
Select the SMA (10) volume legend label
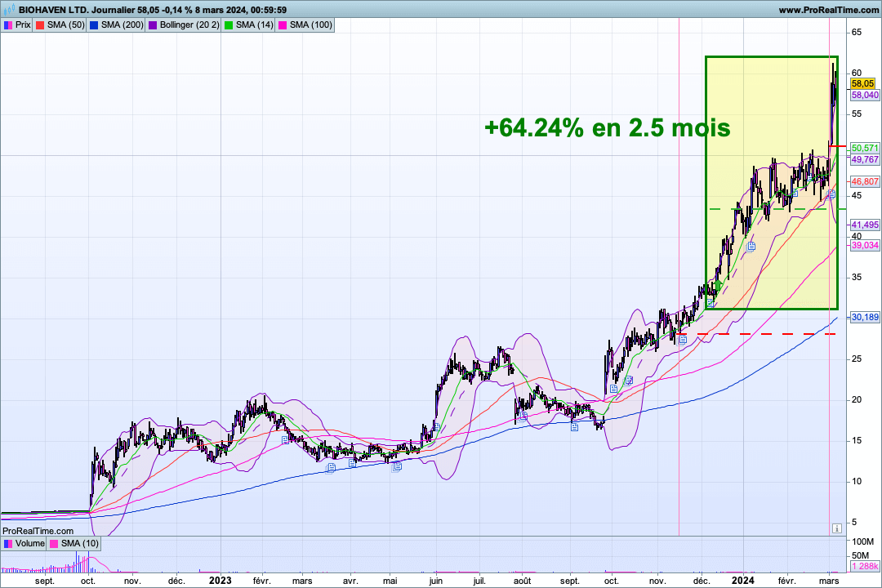click(80, 543)
